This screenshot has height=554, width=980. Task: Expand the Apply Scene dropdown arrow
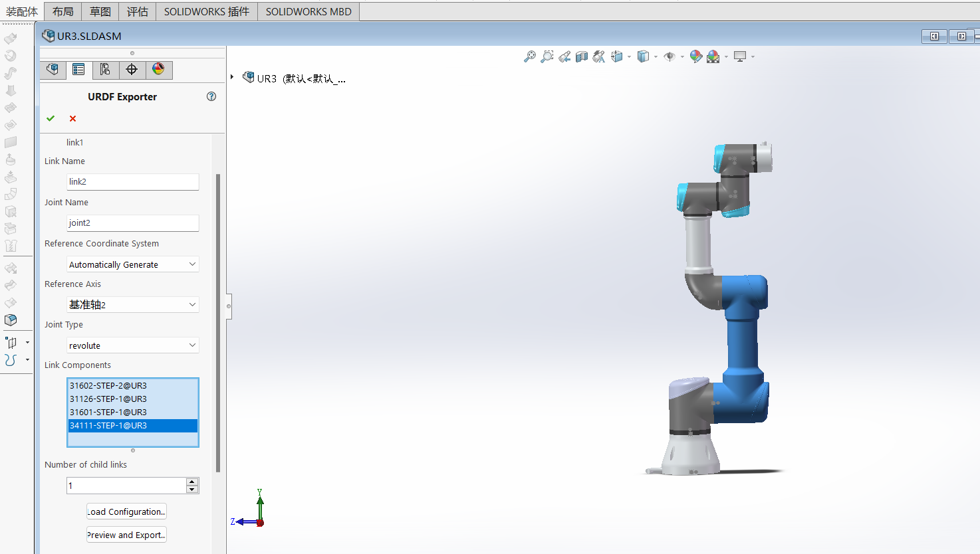[726, 57]
